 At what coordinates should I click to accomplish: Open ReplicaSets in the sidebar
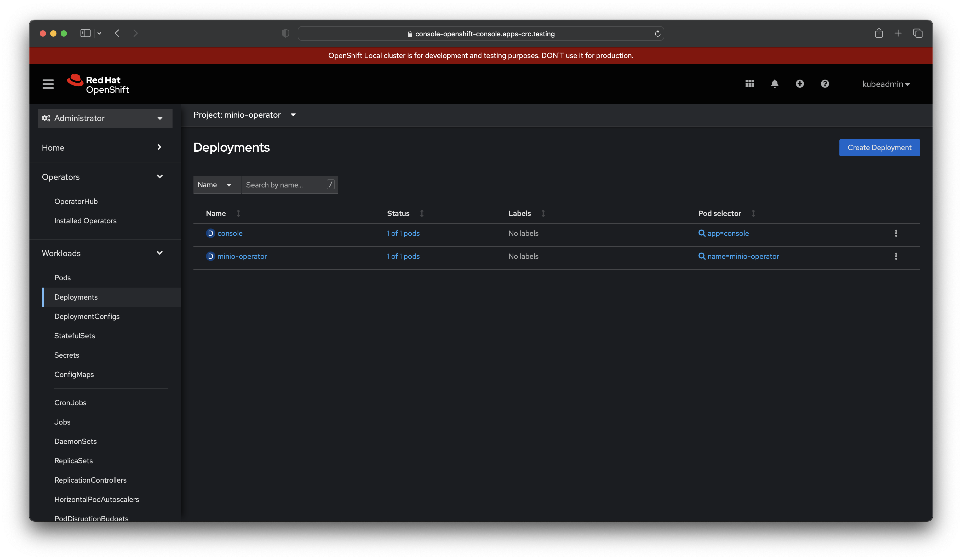pos(73,461)
